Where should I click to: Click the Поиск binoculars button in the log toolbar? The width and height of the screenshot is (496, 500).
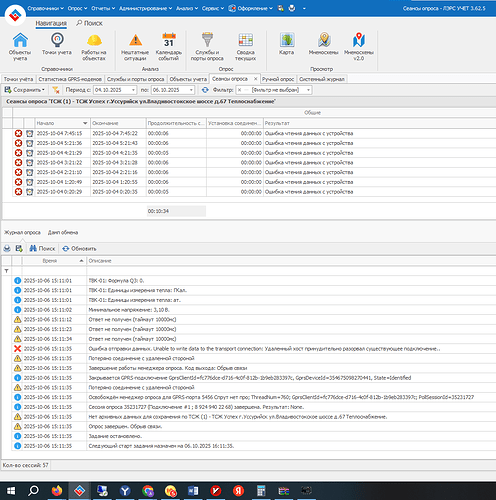coord(42,249)
